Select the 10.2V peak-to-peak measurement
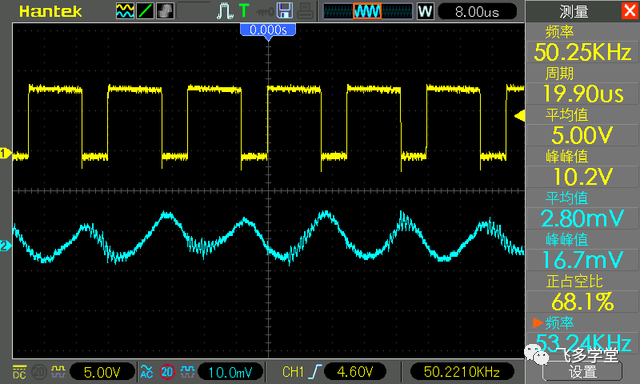Image resolution: width=640 pixels, height=384 pixels. point(582,177)
